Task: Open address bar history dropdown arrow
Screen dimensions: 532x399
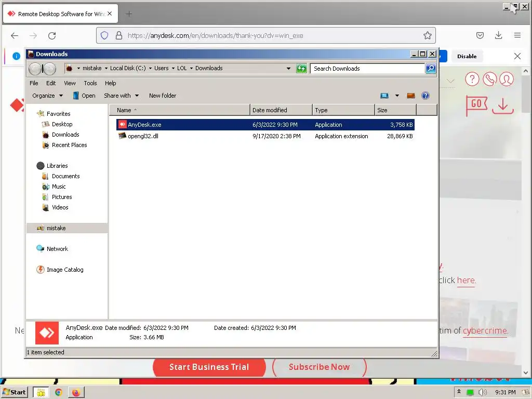Action: point(288,68)
